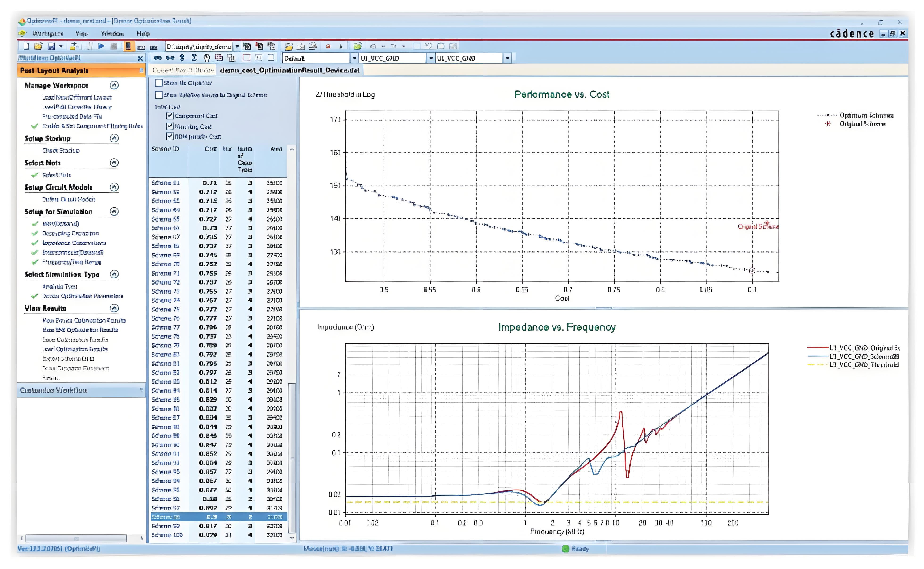Click the second binoculars-style icon in second toolbar
924x569 pixels.
point(170,58)
